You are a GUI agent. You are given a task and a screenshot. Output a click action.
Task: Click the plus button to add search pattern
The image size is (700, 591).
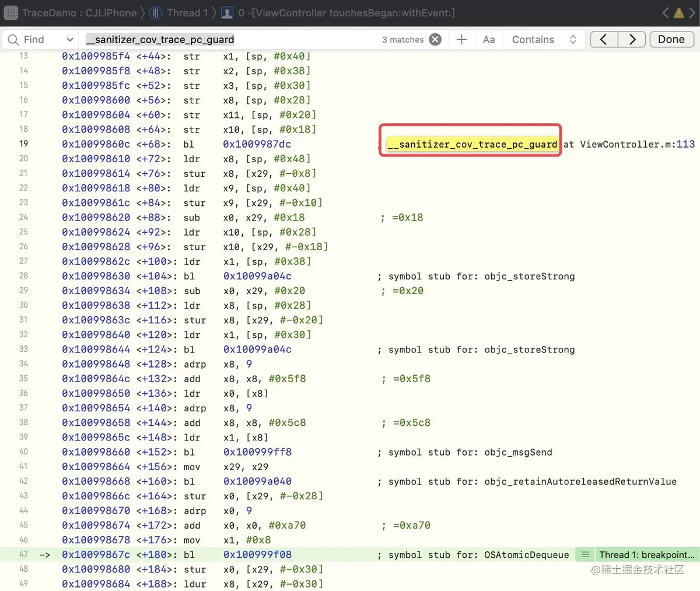(461, 39)
